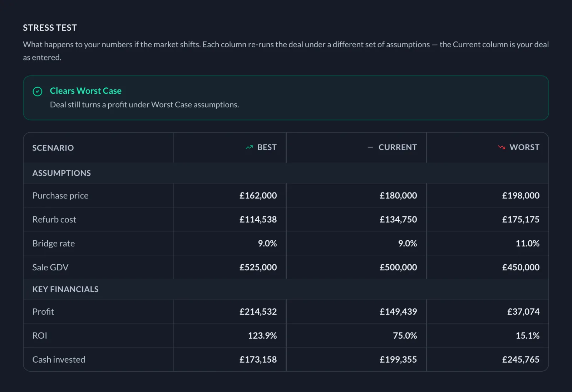Screen dimensions: 572x392
Task: Click the ROI row label
Action: (x=40, y=336)
